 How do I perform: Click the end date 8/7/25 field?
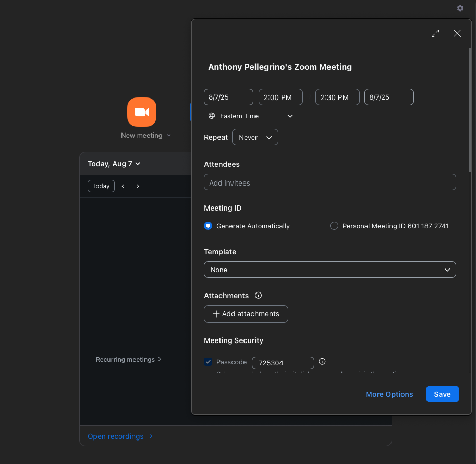click(x=389, y=97)
